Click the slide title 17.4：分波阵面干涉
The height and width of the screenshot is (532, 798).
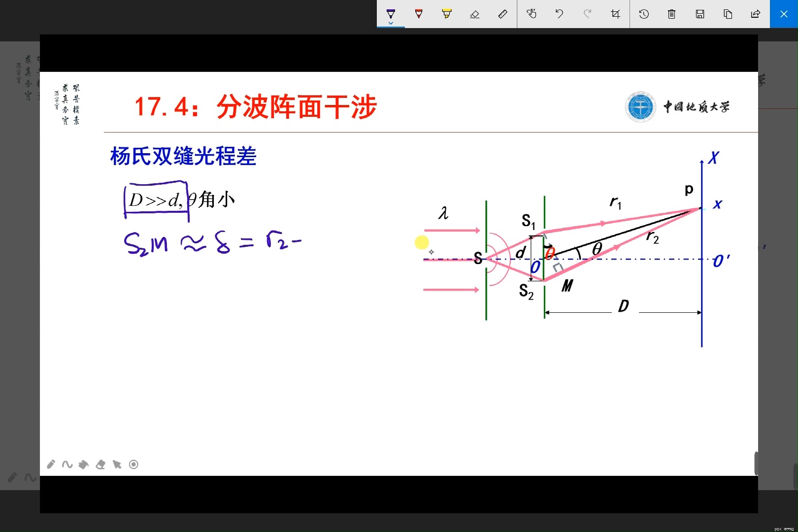[x=256, y=106]
